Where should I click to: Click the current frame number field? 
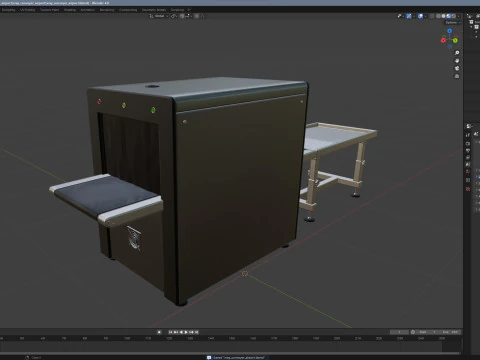[399, 332]
